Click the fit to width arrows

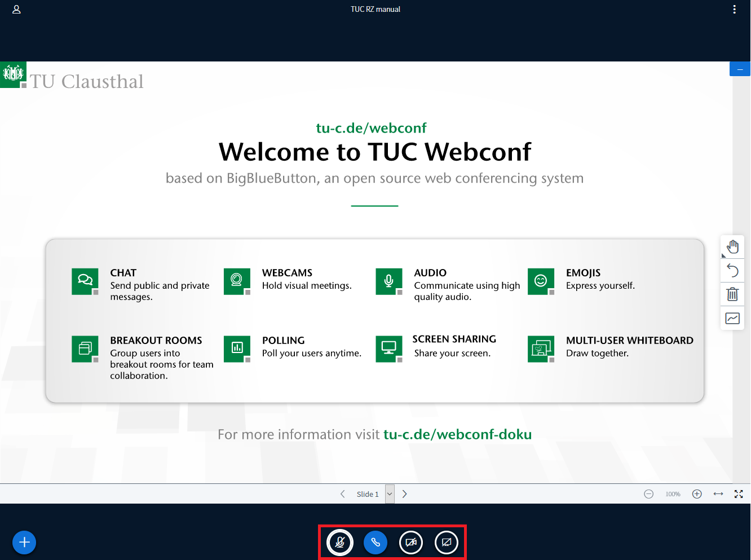(718, 494)
